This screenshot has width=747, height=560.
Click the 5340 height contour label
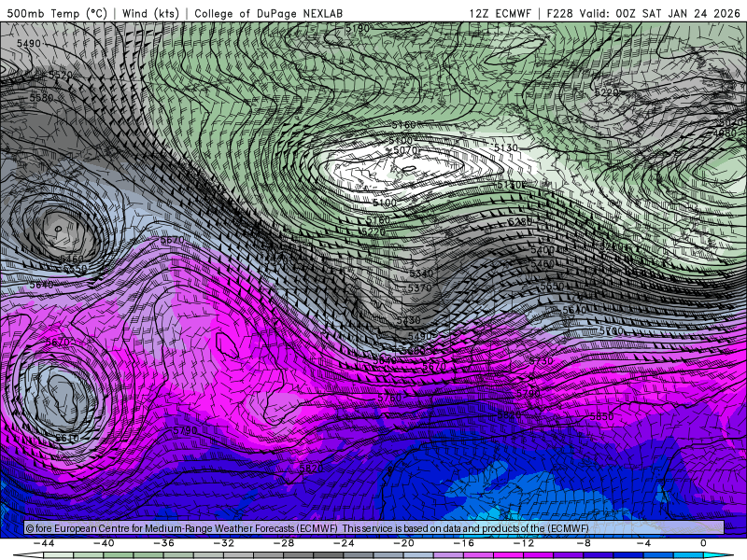(421, 273)
